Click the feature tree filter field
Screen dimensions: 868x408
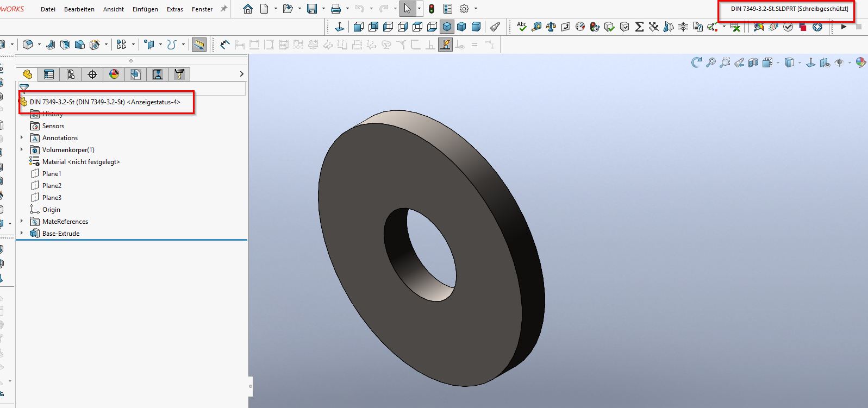point(136,88)
